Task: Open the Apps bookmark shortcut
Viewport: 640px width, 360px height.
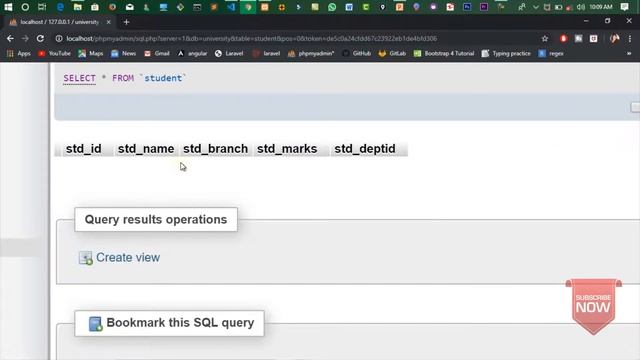Action: click(19, 53)
